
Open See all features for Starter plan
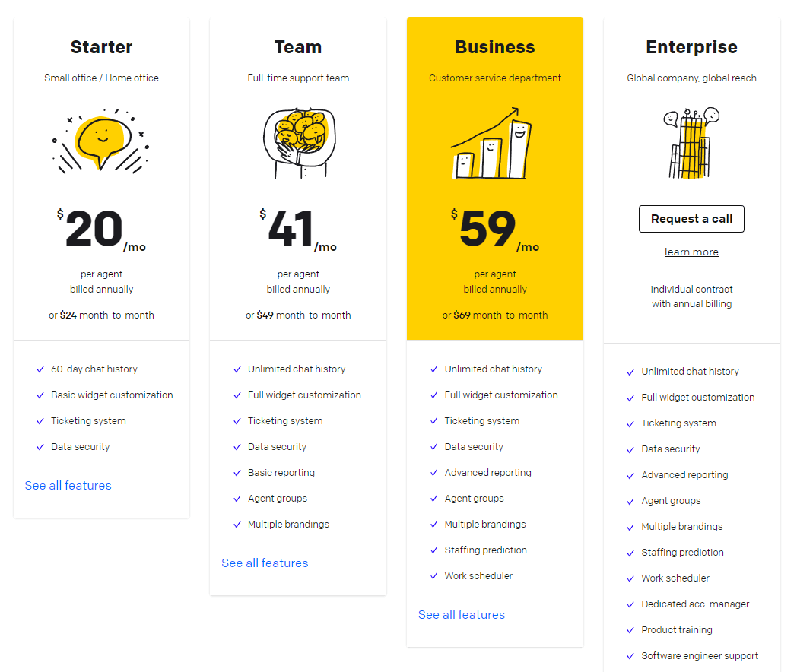(68, 486)
